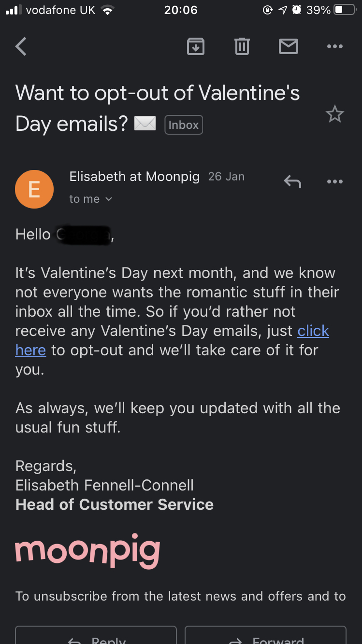This screenshot has width=362, height=644.
Task: Expand recipient details next to 'to me'
Action: (109, 199)
